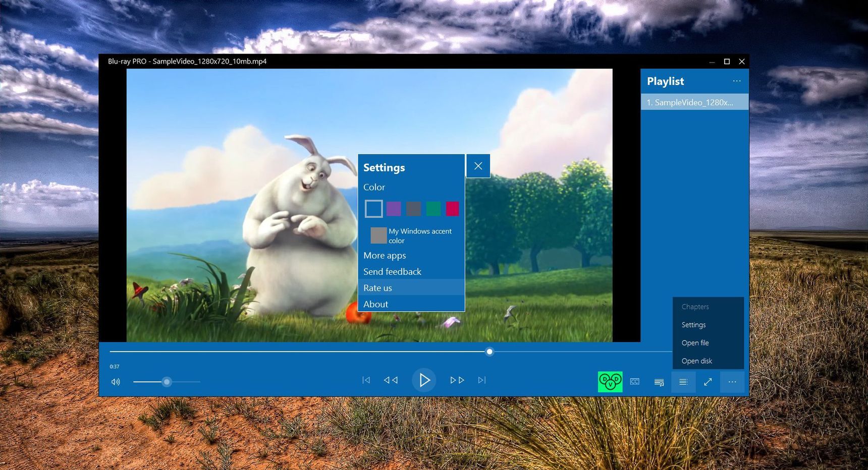Choose the dark gray color swatch

[413, 208]
